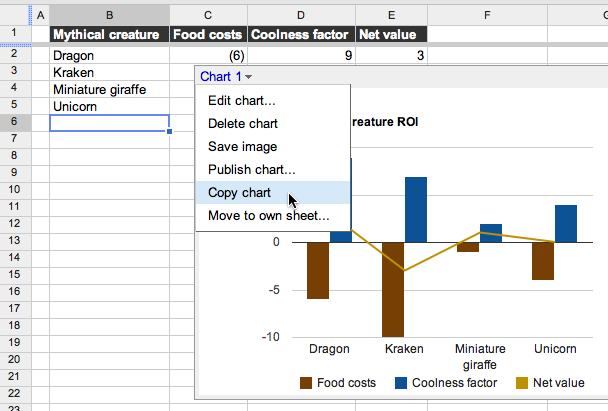Select column B header
The width and height of the screenshot is (608, 411).
[109, 14]
